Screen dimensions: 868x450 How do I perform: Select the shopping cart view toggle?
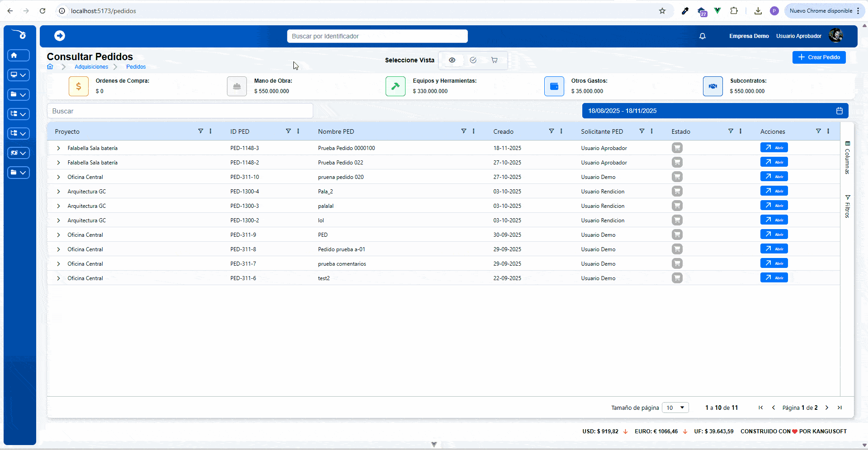(x=494, y=60)
